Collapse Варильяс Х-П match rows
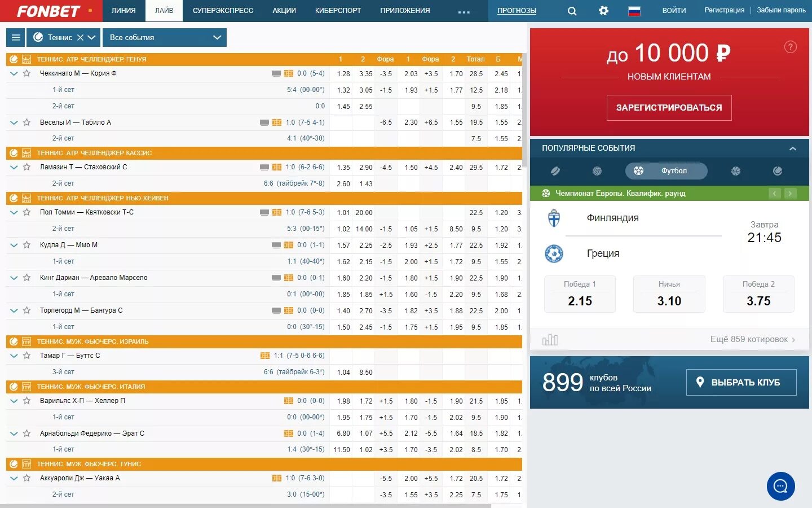Viewport: 812px width, 508px height. [14, 401]
